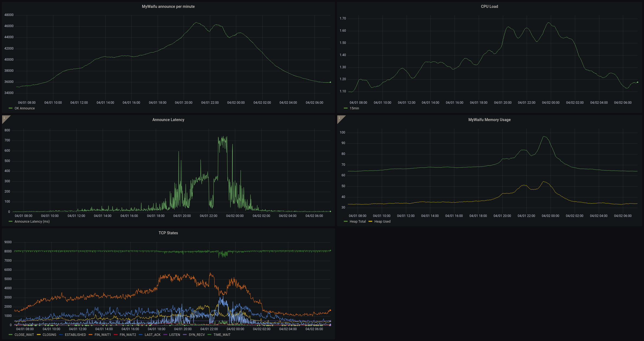Screen dimensions: 644x341
Task: Click the 34000 y-axis label
Action: click(x=9, y=93)
